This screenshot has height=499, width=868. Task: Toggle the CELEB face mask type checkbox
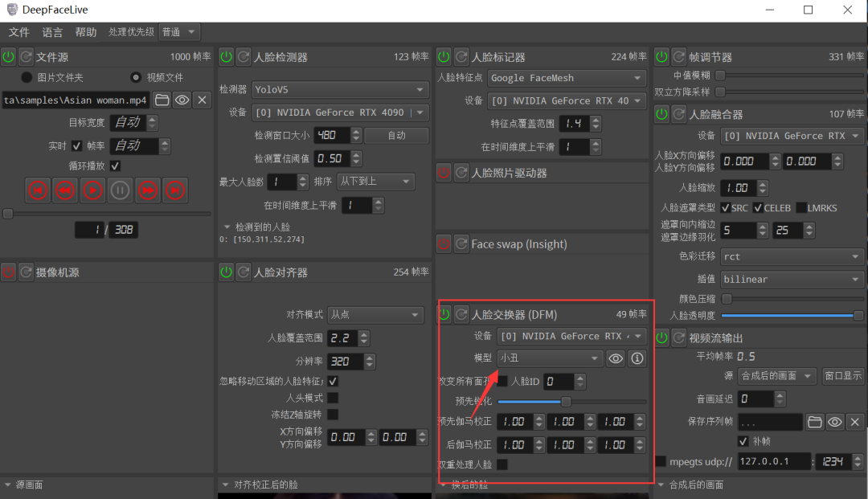(x=758, y=208)
